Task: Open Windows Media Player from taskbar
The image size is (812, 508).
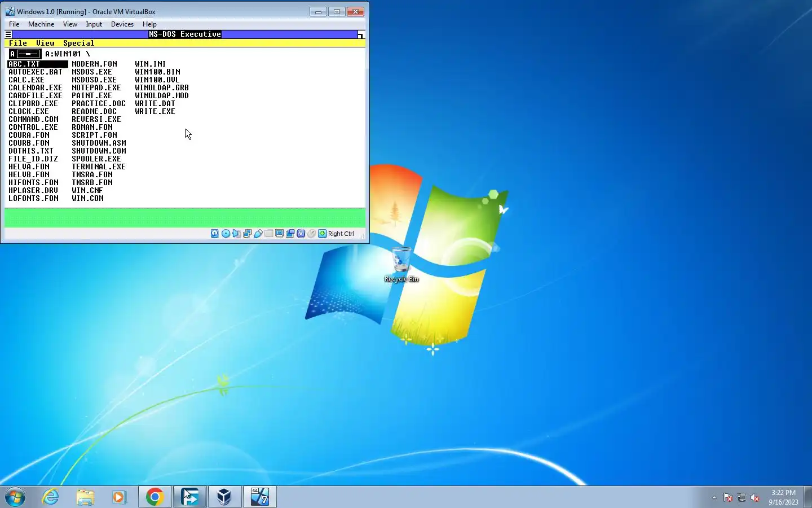Action: click(119, 497)
